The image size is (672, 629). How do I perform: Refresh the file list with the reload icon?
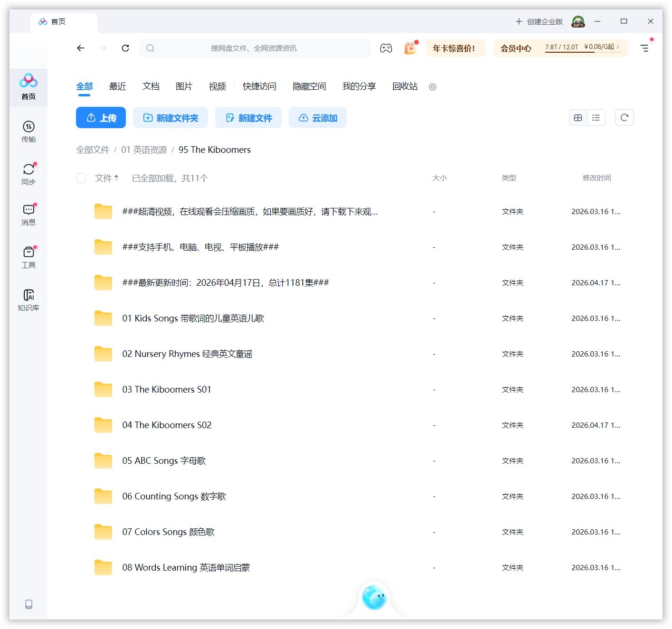(625, 117)
